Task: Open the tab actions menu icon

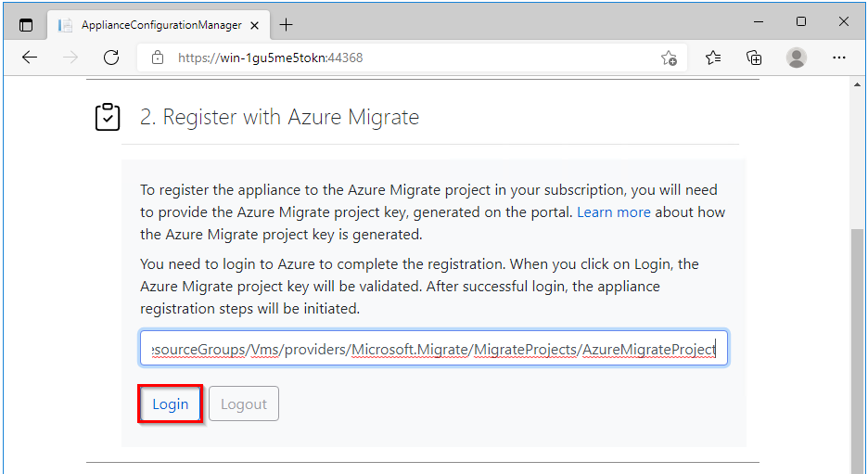Action: [x=25, y=25]
